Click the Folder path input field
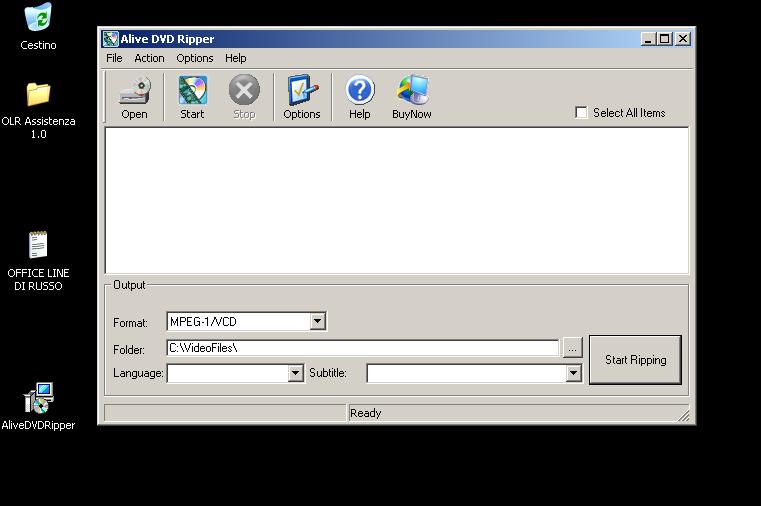This screenshot has width=761, height=506. tap(361, 348)
